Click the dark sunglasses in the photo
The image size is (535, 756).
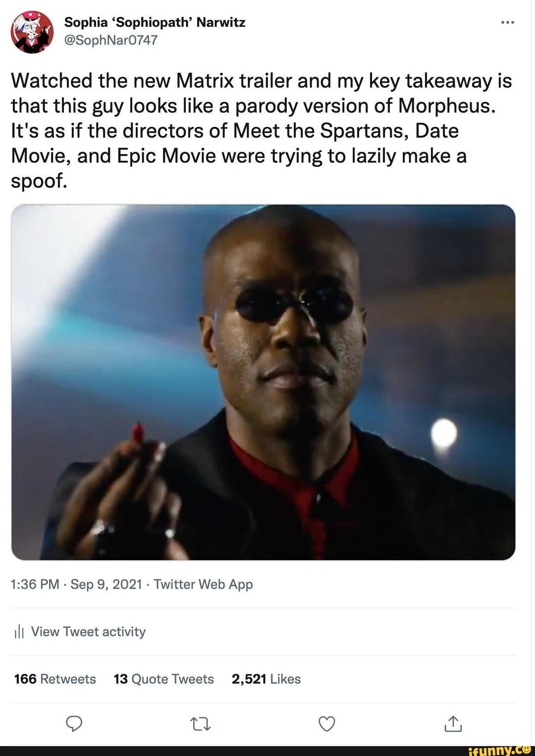[294, 304]
